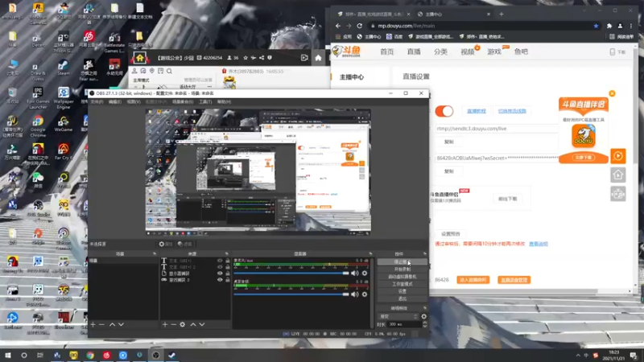Click the Douyu logo in the browser

tap(346, 51)
